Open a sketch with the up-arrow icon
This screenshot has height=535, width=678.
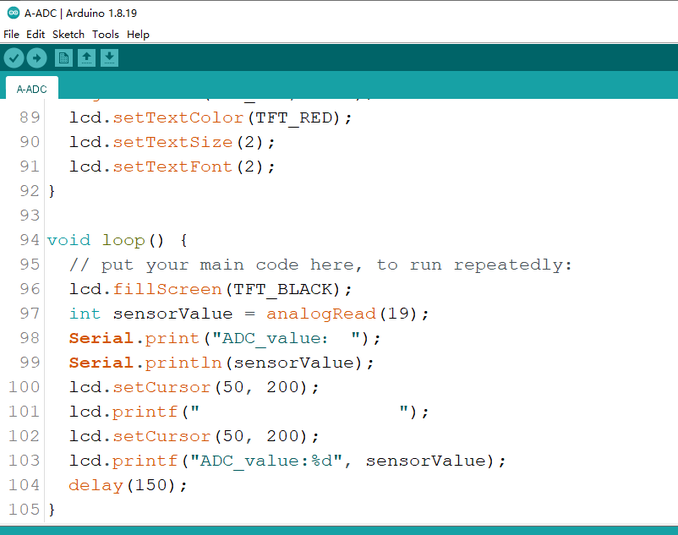click(x=86, y=58)
